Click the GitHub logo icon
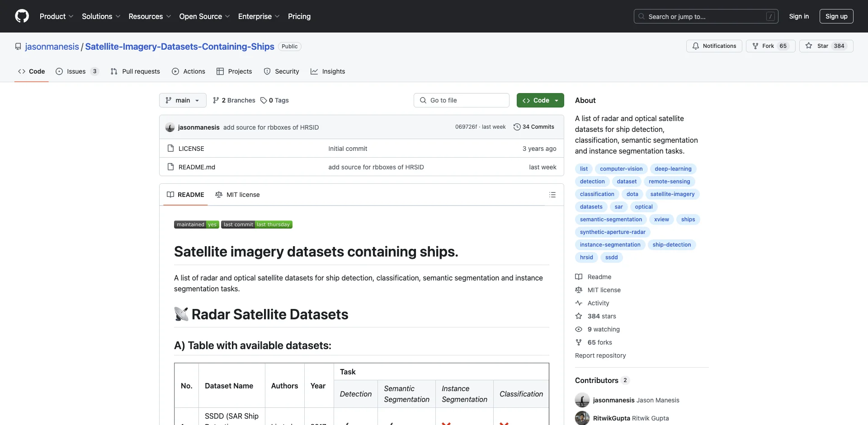The image size is (868, 425). (x=22, y=16)
